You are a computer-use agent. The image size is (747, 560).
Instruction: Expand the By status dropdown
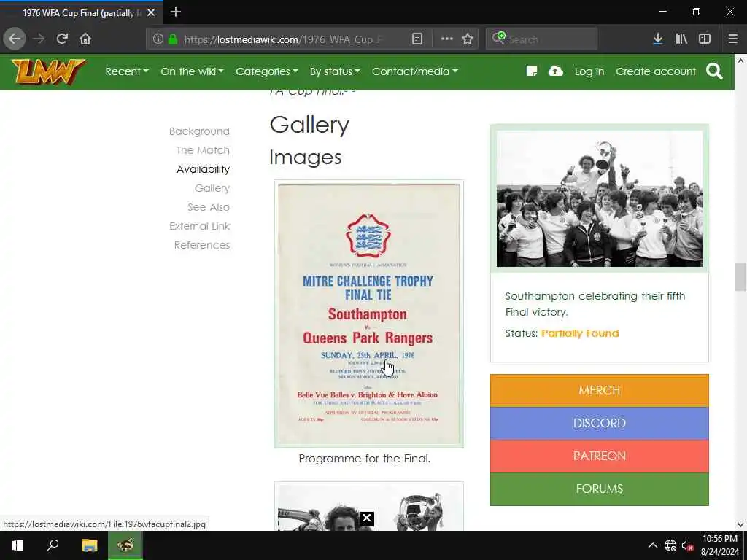pos(335,71)
